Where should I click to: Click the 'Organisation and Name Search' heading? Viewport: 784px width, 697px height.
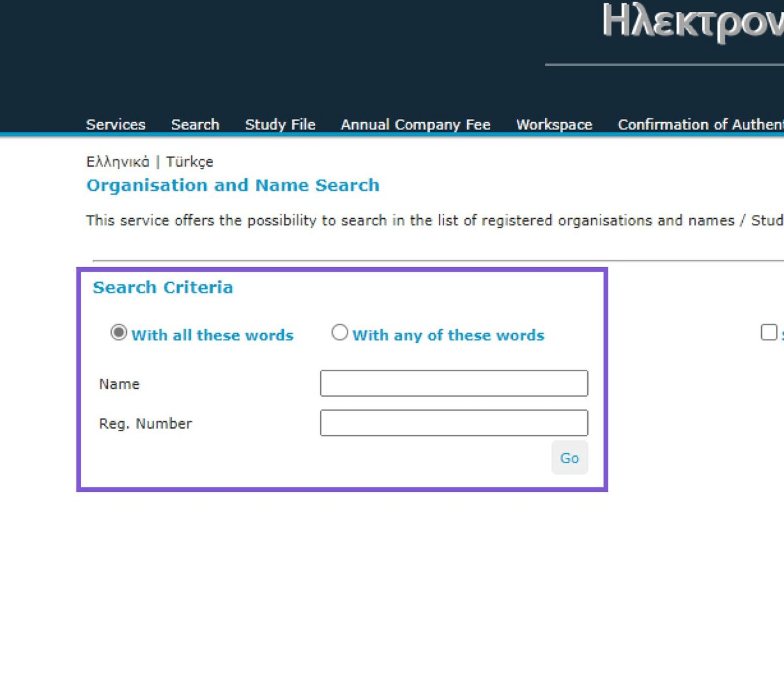233,186
